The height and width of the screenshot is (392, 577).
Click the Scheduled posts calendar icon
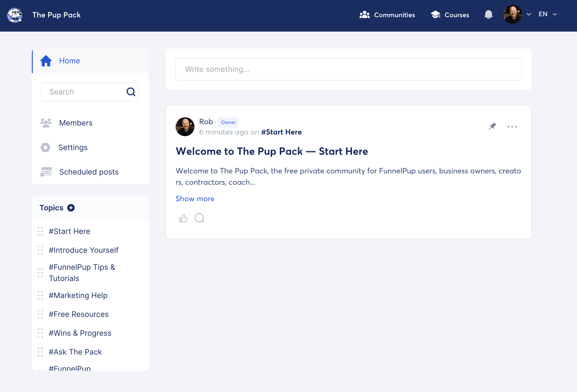click(x=46, y=172)
